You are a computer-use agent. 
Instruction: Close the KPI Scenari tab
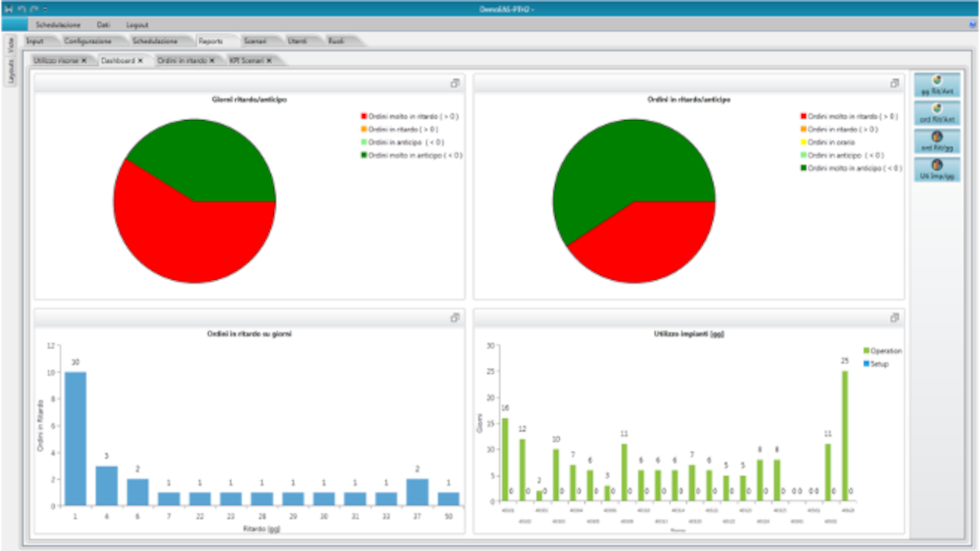269,60
